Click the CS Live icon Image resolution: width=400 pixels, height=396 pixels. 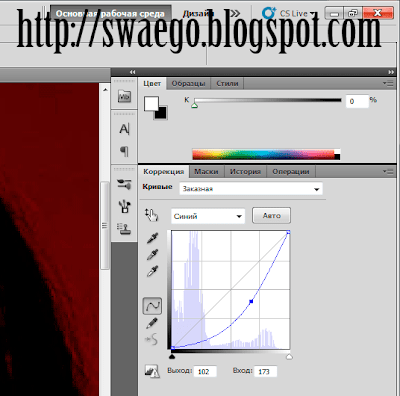[269, 13]
